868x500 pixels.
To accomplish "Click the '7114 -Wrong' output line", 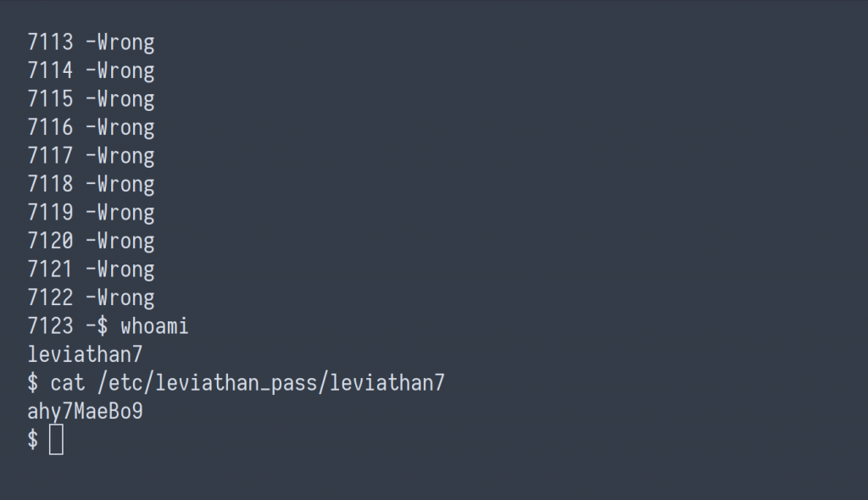I will [x=92, y=70].
